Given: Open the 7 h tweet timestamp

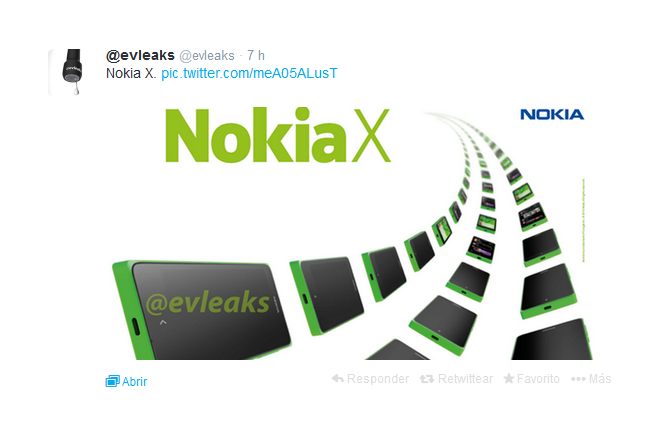Looking at the screenshot, I should click(x=255, y=55).
